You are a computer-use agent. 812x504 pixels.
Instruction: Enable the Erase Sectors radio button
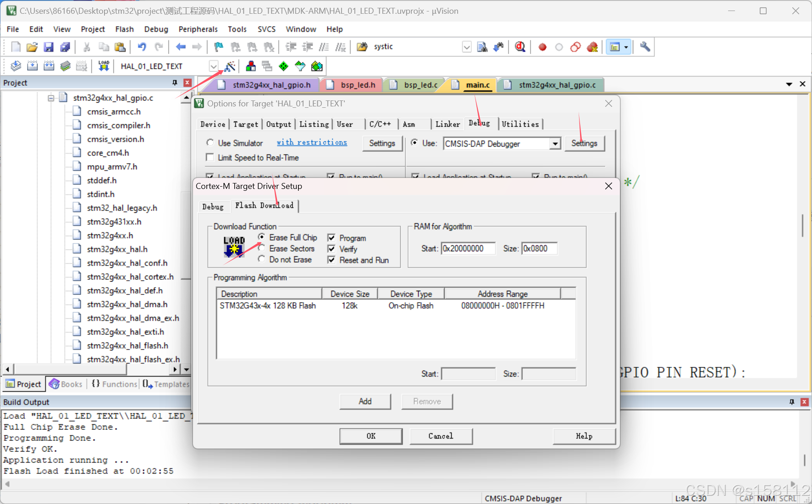tap(261, 249)
